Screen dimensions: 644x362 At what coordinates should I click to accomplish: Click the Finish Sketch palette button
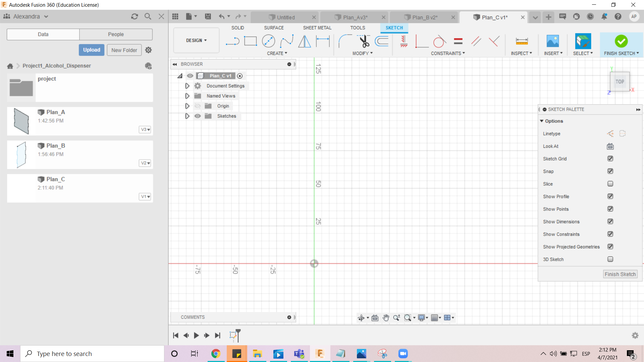click(x=620, y=274)
